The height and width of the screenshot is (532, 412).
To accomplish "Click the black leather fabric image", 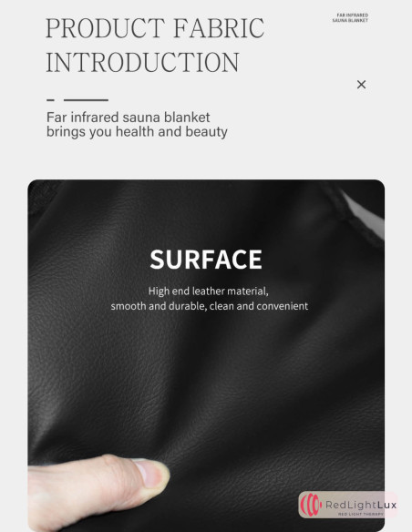I will [x=206, y=355].
